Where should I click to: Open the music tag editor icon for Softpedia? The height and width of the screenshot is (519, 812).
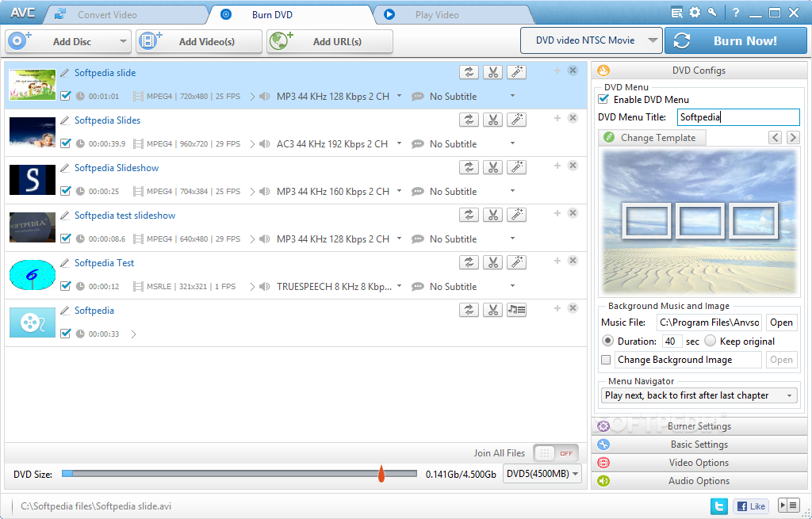[x=516, y=310]
